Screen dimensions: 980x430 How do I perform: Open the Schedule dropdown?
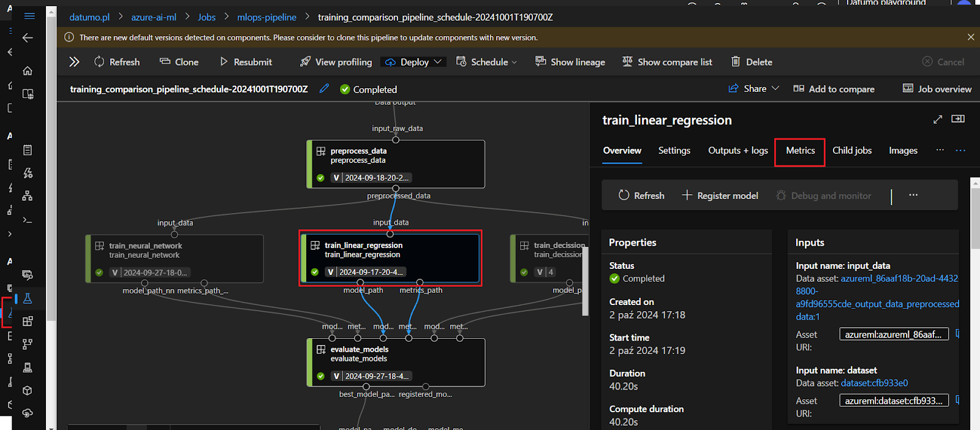(487, 62)
